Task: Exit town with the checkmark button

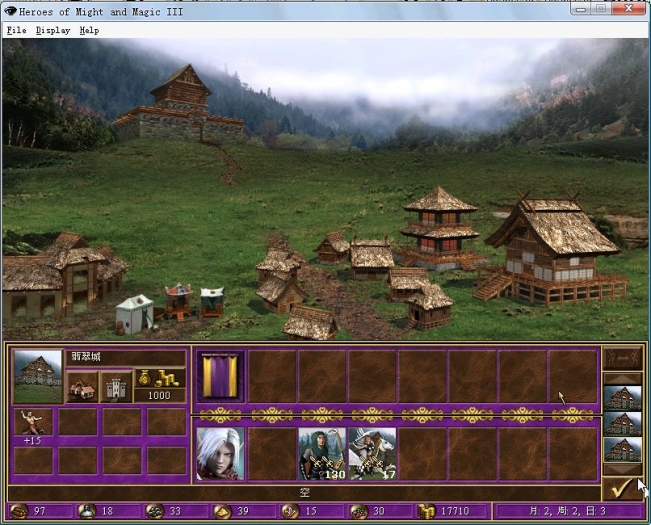Action: [622, 488]
